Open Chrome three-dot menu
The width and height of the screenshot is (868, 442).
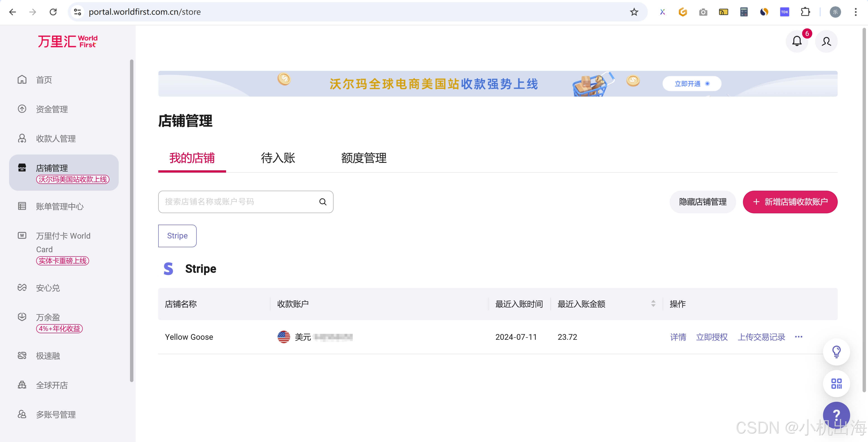[856, 12]
